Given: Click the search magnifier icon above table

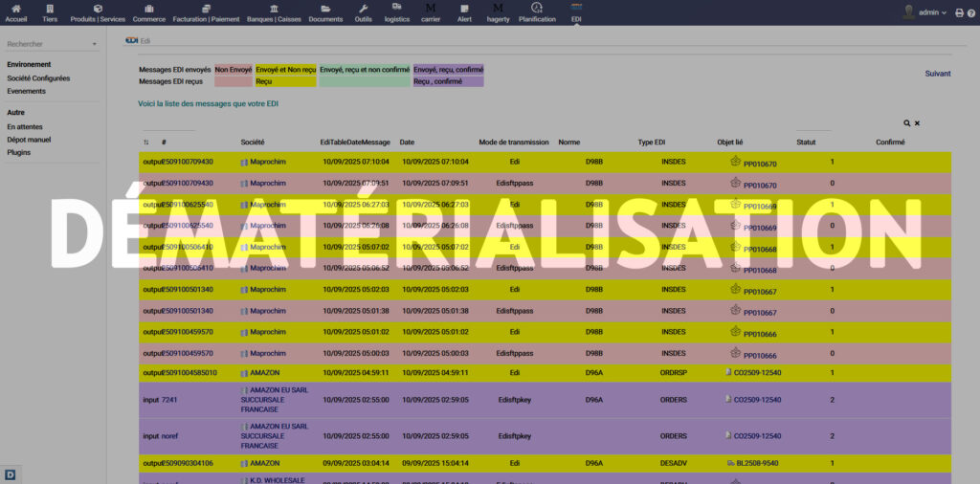Looking at the screenshot, I should click(906, 123).
